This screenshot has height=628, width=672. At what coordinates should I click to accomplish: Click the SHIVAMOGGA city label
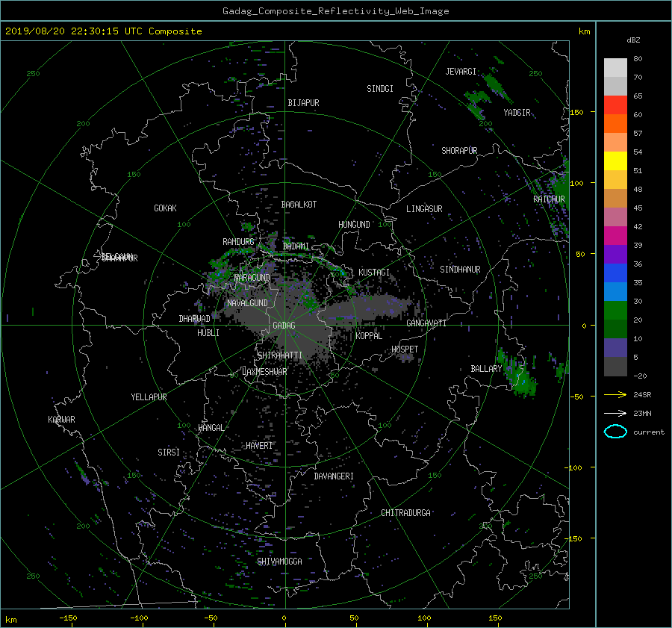(279, 562)
